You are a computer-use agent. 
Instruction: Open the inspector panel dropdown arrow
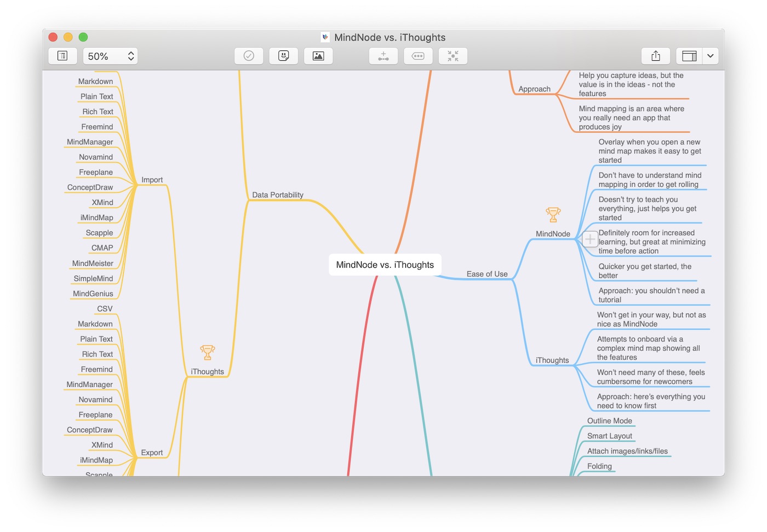[x=711, y=56]
